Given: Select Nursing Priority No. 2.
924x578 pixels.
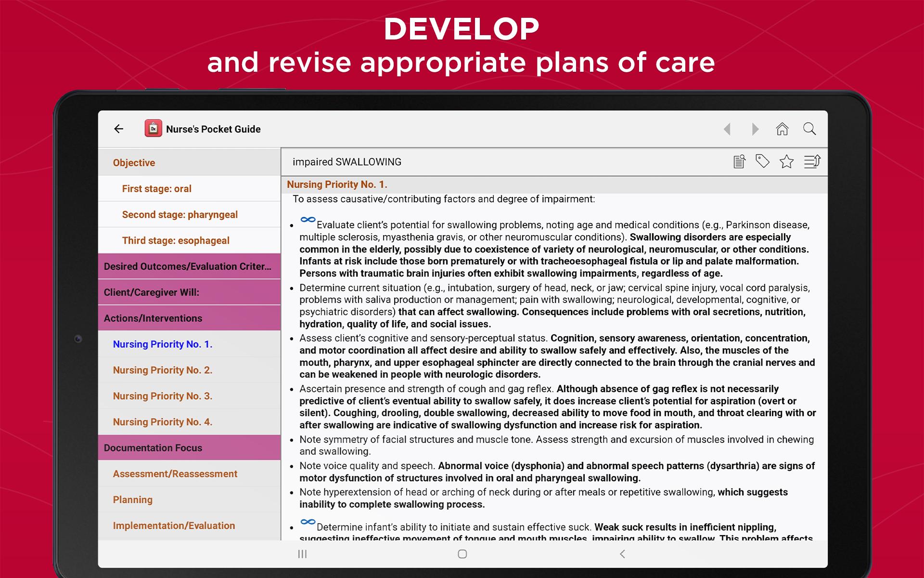Looking at the screenshot, I should tap(189, 370).
